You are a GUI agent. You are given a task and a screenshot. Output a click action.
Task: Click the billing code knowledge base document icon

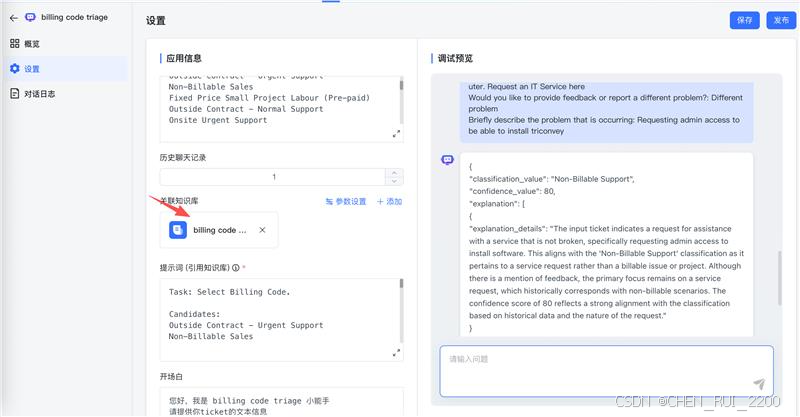178,230
